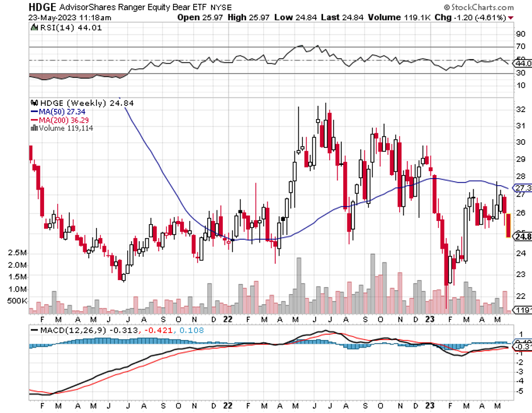Click the Volume 119.1K header value
The height and width of the screenshot is (413, 532).
pos(399,17)
